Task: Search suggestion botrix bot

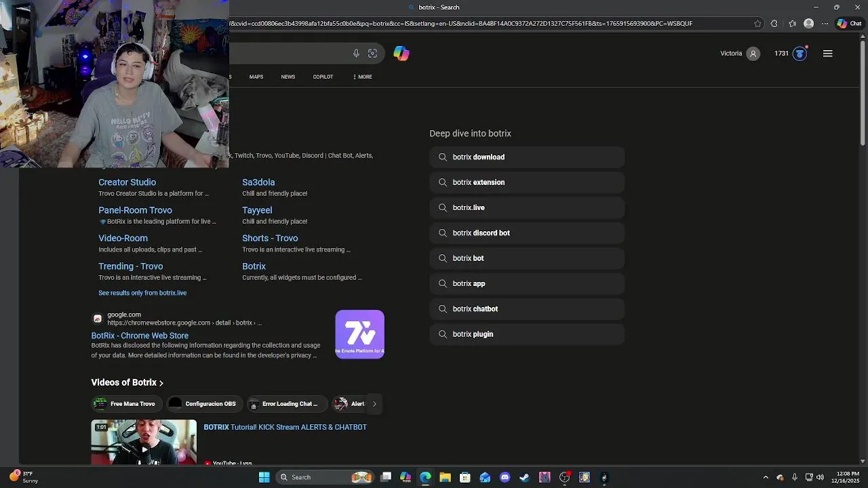Action: 527,258
